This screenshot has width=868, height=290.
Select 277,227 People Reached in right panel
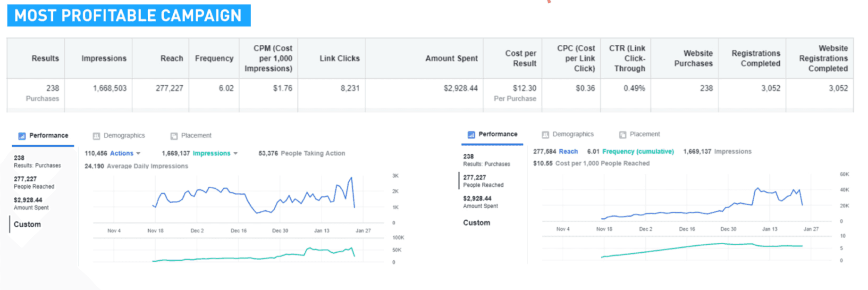click(x=483, y=181)
